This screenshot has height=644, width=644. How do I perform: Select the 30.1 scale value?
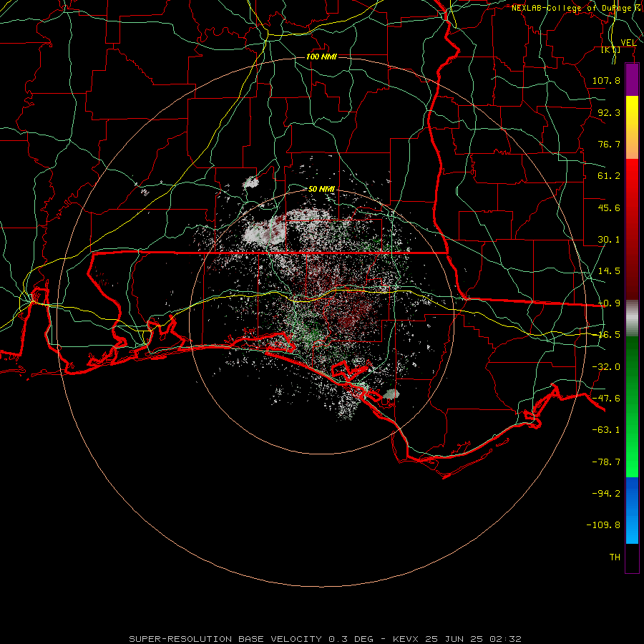(x=609, y=240)
